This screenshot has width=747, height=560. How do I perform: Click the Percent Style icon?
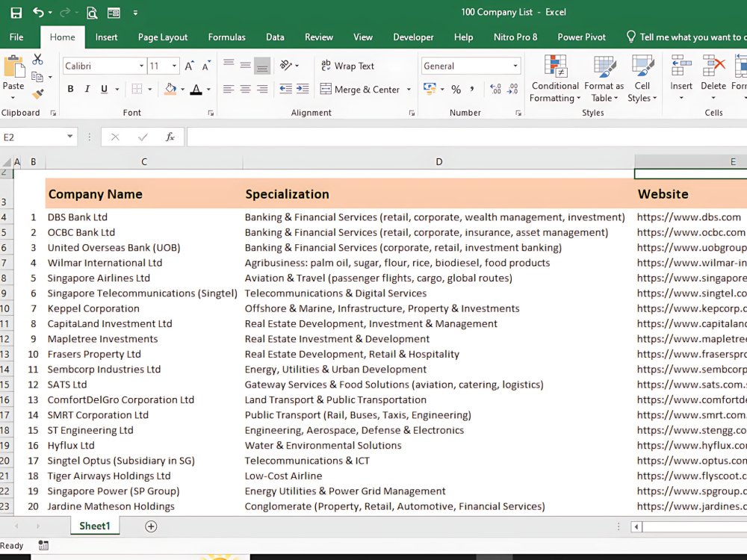pos(456,89)
